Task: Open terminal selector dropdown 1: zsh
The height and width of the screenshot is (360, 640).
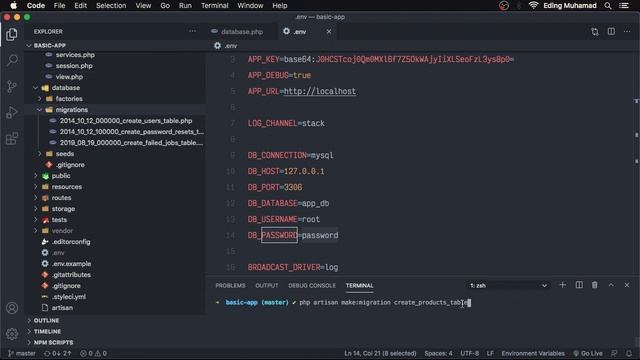Action: point(508,285)
